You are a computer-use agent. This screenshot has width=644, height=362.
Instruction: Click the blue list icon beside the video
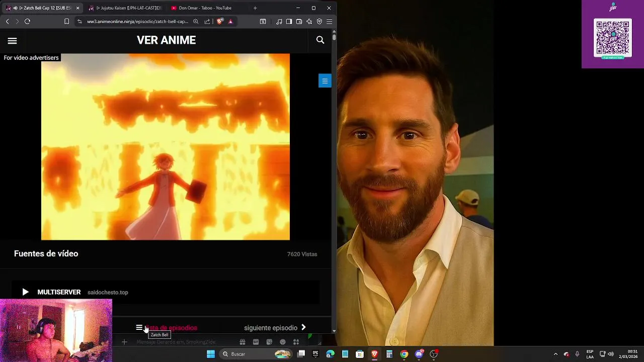pyautogui.click(x=325, y=81)
